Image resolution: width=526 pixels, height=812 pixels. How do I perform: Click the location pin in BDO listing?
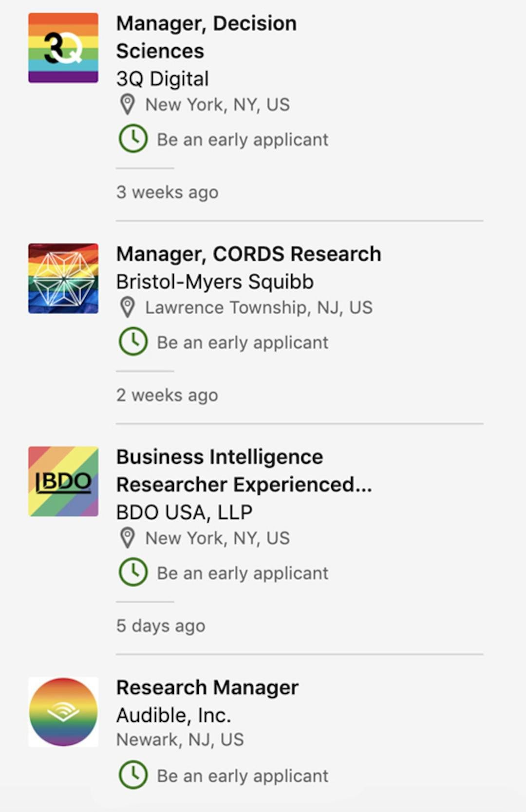128,538
